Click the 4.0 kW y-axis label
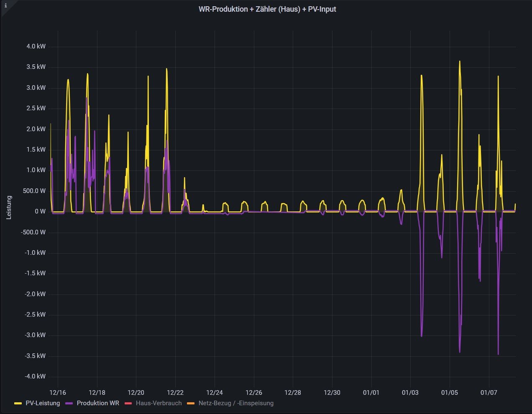532x414 pixels. click(36, 46)
